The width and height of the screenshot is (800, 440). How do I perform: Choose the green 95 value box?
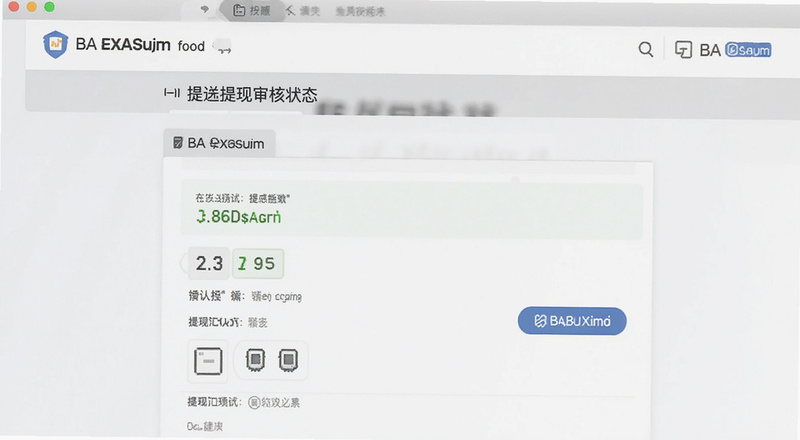pos(258,263)
